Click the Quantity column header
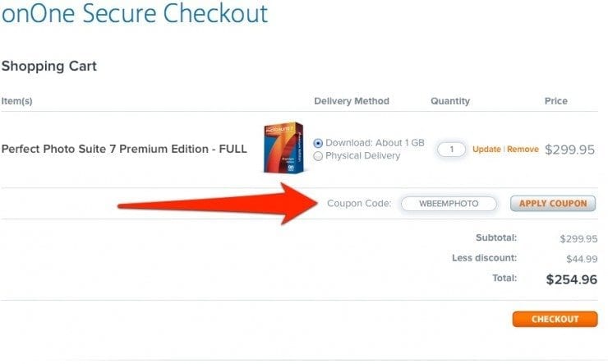The height and width of the screenshot is (364, 608). tap(450, 101)
